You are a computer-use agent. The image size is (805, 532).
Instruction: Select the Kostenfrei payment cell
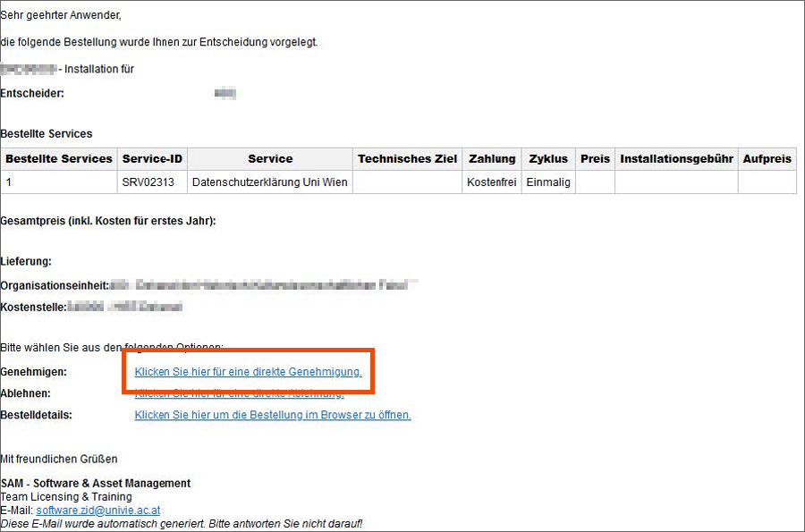(490, 182)
